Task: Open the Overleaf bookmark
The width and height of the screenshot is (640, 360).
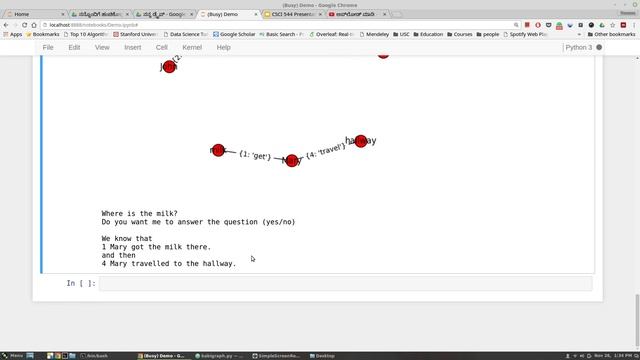Action: tap(332, 34)
